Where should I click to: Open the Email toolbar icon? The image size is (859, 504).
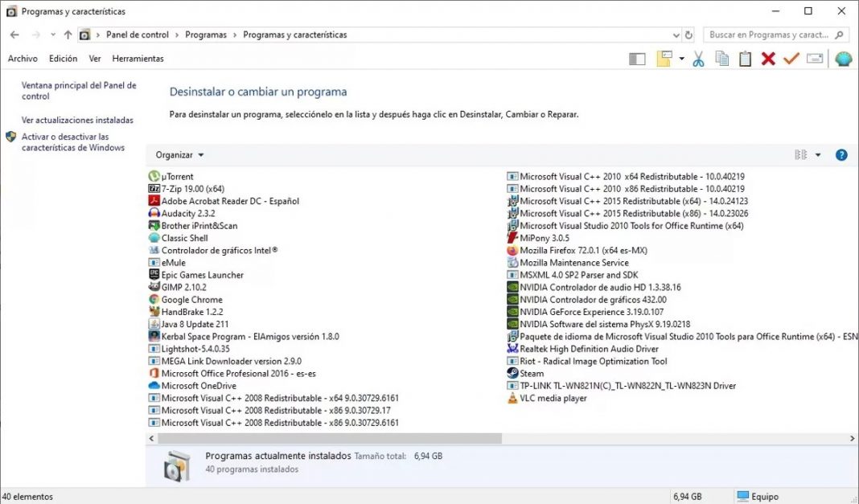(x=814, y=58)
